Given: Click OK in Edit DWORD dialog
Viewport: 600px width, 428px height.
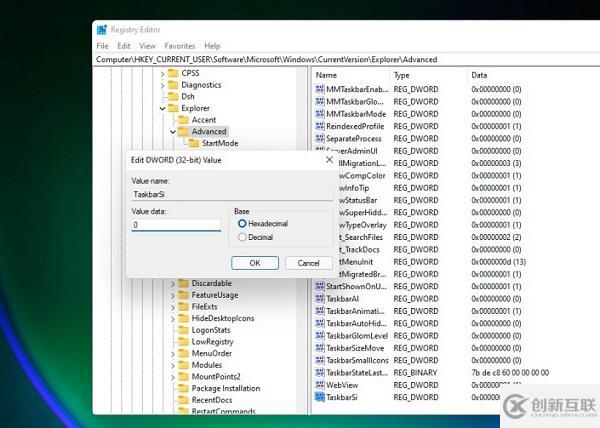Looking at the screenshot, I should coord(255,263).
